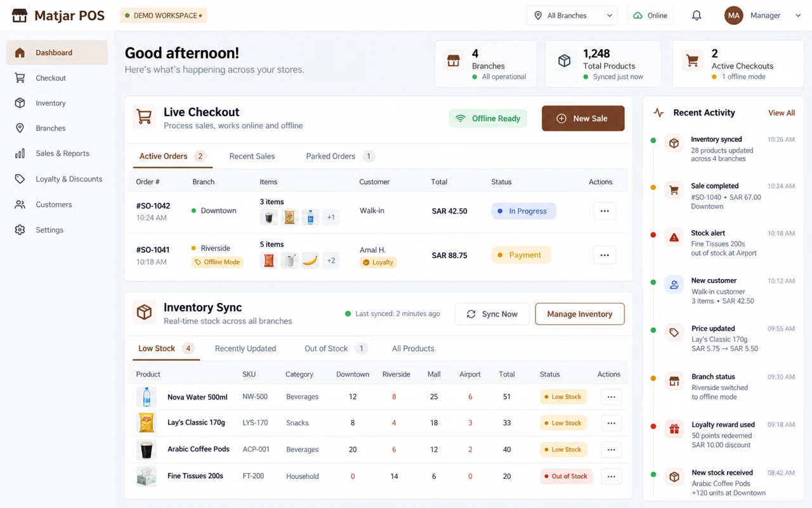This screenshot has width=812, height=508.
Task: Click the Offline Ready status badge
Action: tap(488, 119)
